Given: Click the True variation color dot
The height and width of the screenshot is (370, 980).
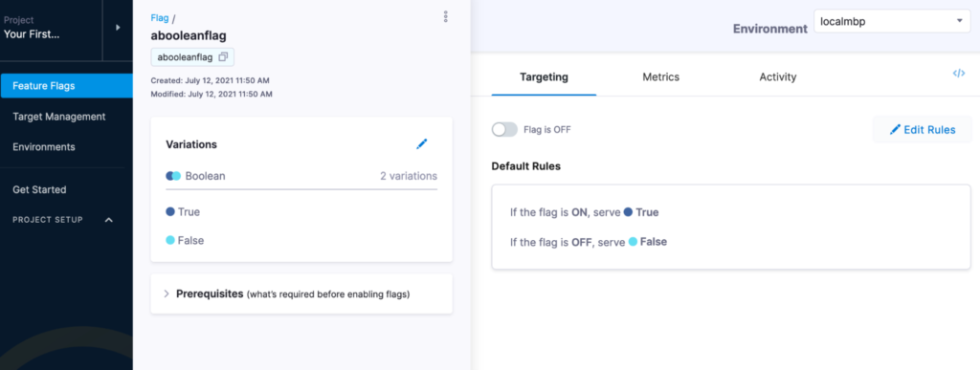Looking at the screenshot, I should 170,212.
